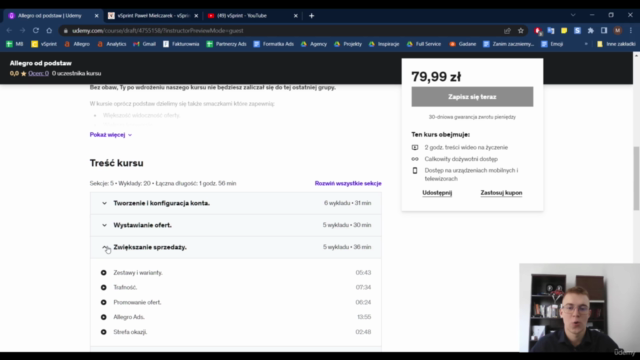Click the Zastosuj kupon button
The width and height of the screenshot is (640, 360).
pos(501,193)
